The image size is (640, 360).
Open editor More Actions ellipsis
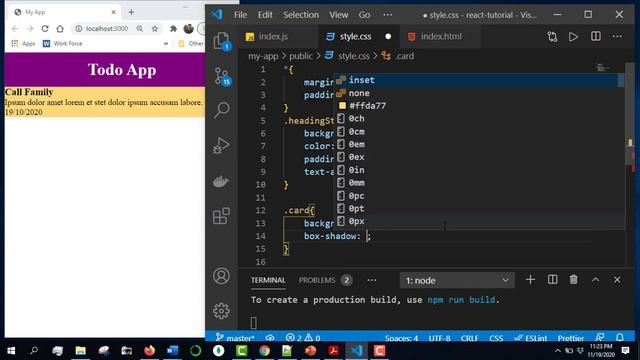pos(617,37)
